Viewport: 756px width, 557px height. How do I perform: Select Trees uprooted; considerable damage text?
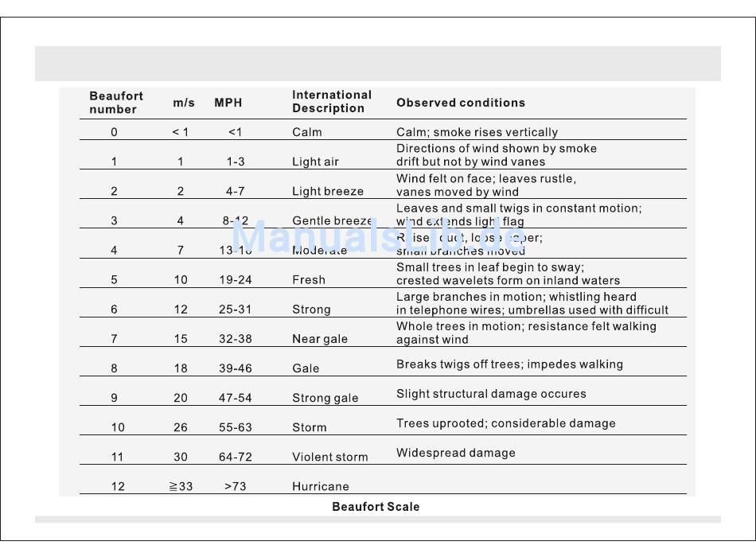tap(506, 423)
